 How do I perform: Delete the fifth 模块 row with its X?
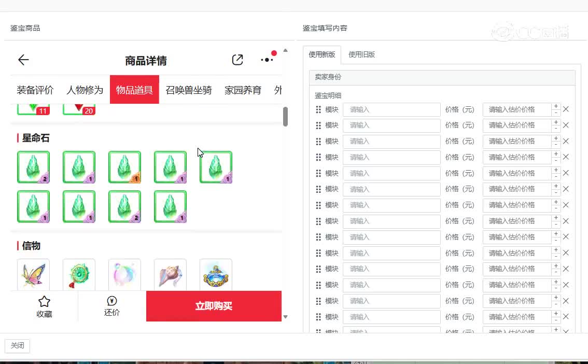coord(566,173)
